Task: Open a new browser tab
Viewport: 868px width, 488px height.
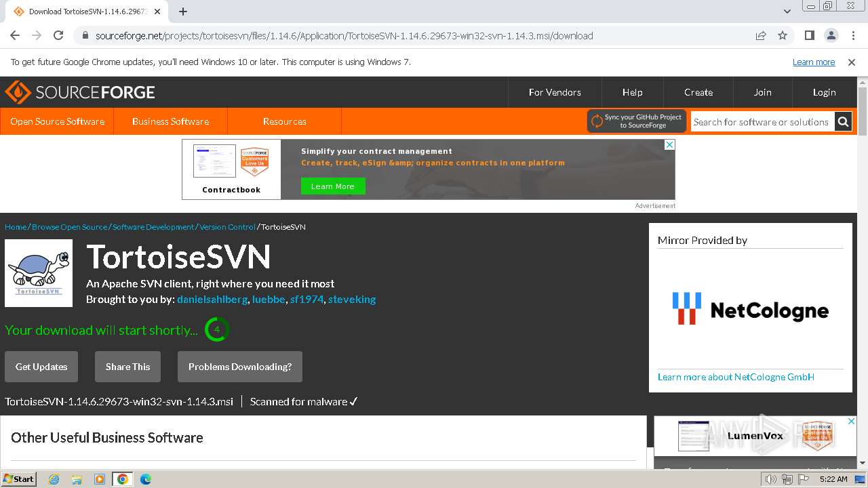Action: pos(183,12)
